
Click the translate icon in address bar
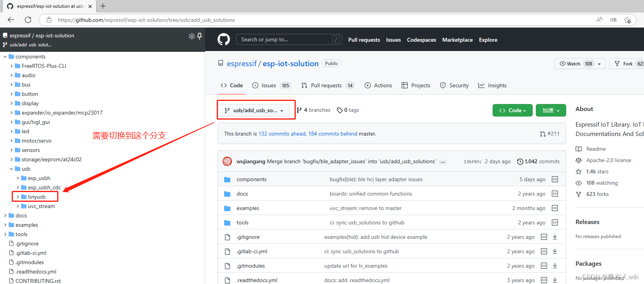(613, 20)
